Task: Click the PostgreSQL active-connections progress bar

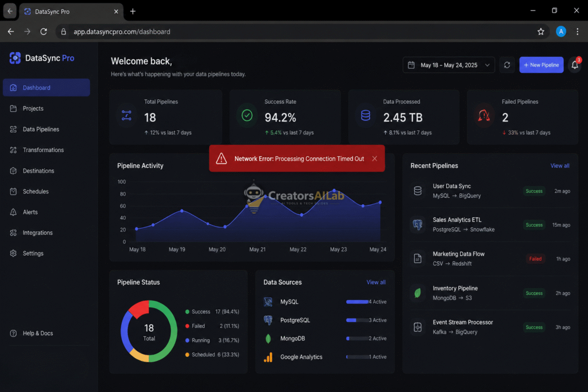Action: [x=357, y=320]
